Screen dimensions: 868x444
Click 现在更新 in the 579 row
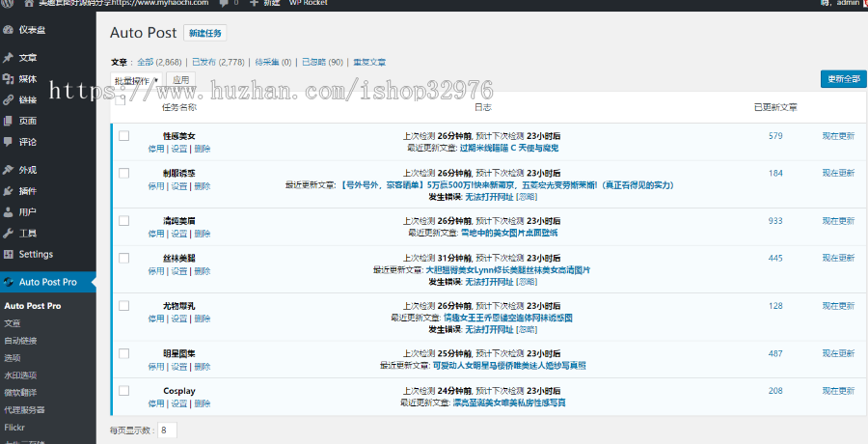coord(838,136)
